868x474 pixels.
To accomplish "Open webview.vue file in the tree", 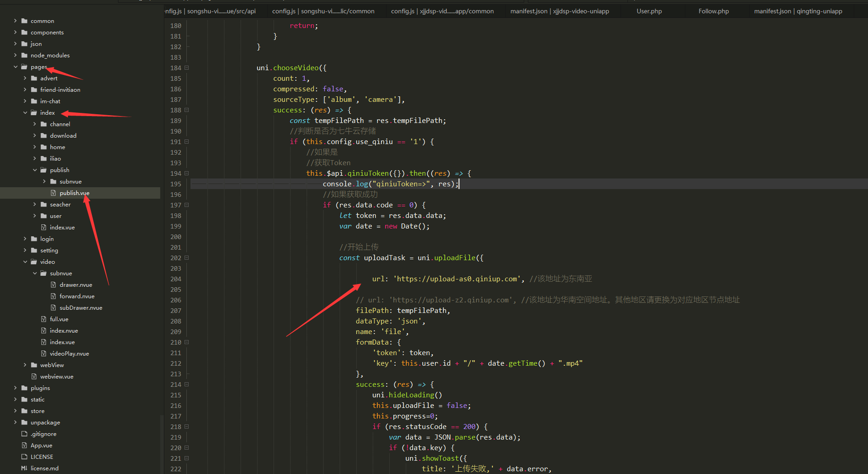I will coord(56,376).
